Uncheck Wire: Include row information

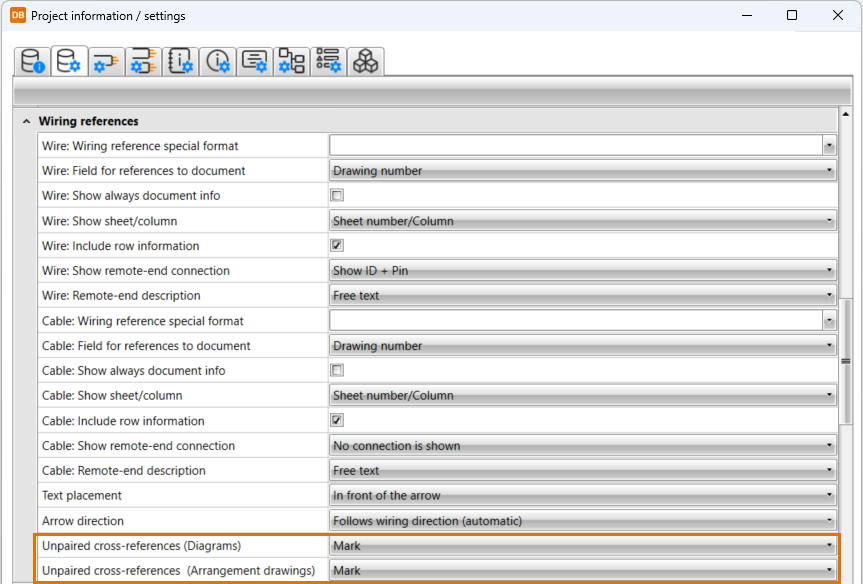coord(337,246)
